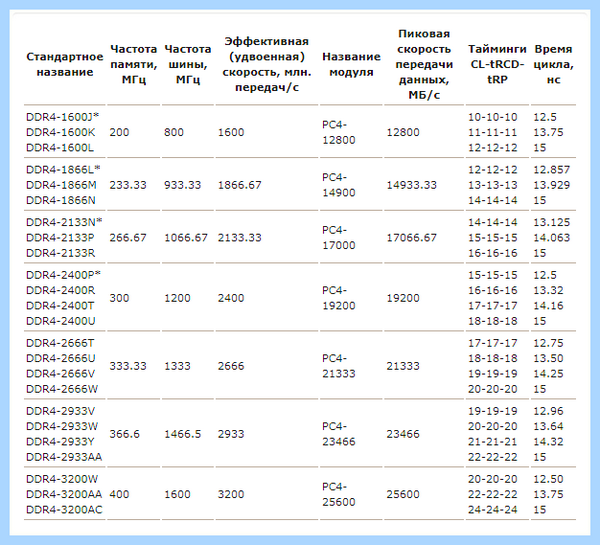Click the 'Частота памяти, МГц' column header
The image size is (600, 545).
[x=134, y=64]
